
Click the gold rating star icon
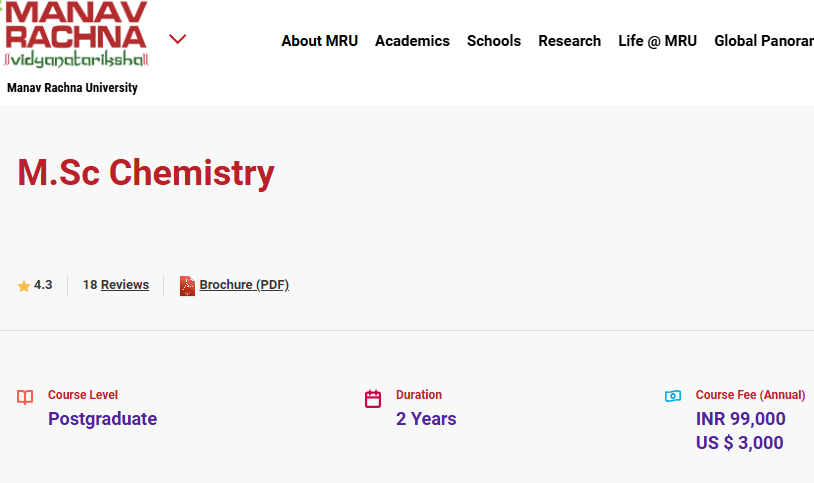[x=24, y=286]
